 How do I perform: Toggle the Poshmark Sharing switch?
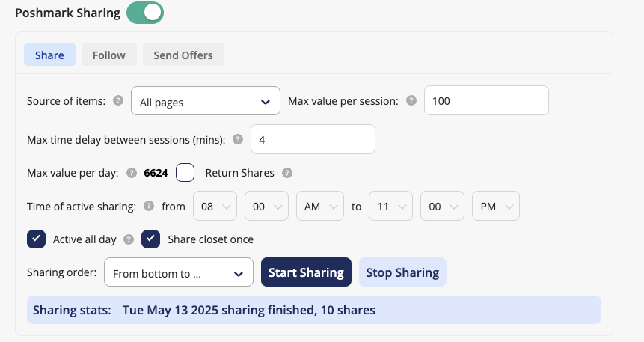coord(145,13)
